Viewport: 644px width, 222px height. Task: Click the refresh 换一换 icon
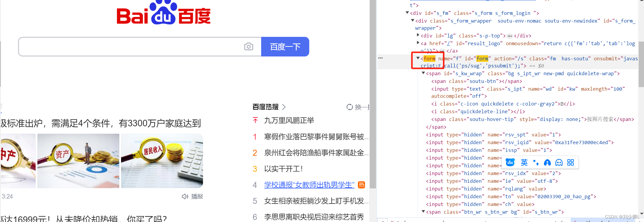coord(350,107)
